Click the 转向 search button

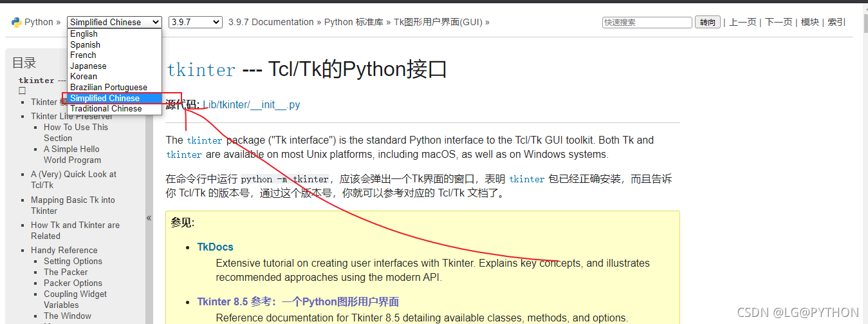(x=708, y=22)
